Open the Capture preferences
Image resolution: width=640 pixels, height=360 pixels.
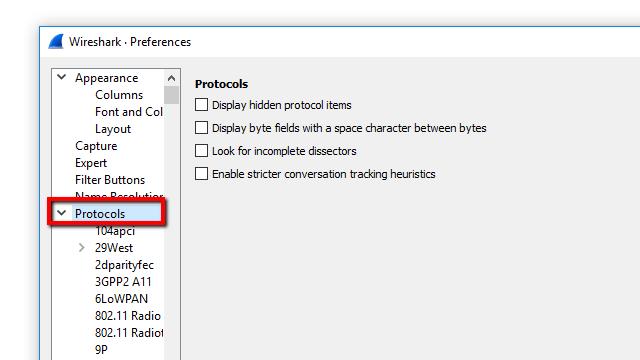pyautogui.click(x=96, y=146)
